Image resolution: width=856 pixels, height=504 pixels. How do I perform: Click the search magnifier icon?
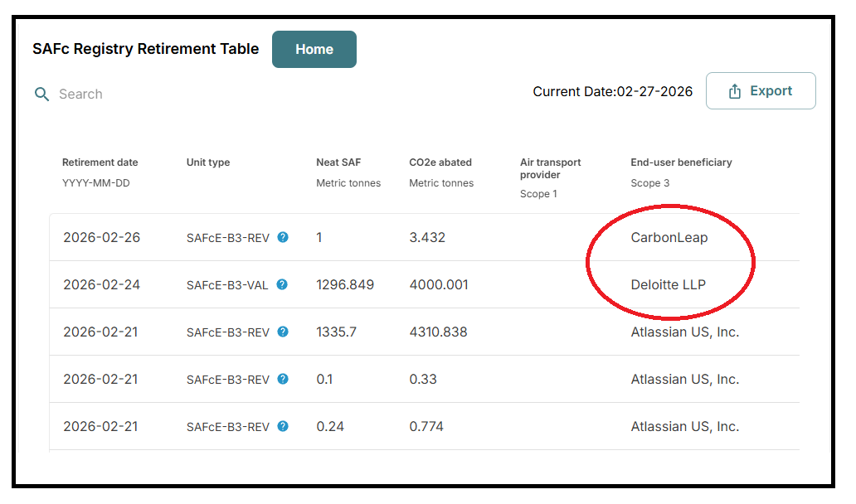[41, 94]
